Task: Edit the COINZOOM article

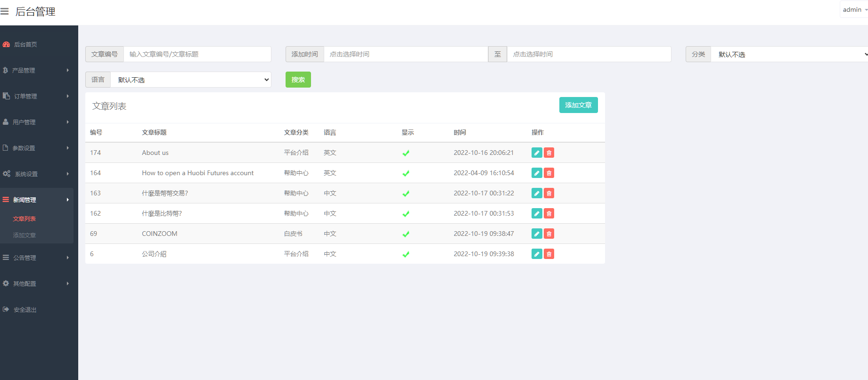Action: click(536, 234)
